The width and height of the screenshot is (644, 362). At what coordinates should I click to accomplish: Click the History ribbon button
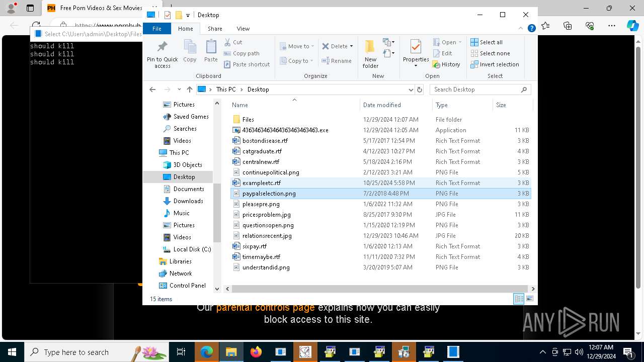tap(446, 64)
